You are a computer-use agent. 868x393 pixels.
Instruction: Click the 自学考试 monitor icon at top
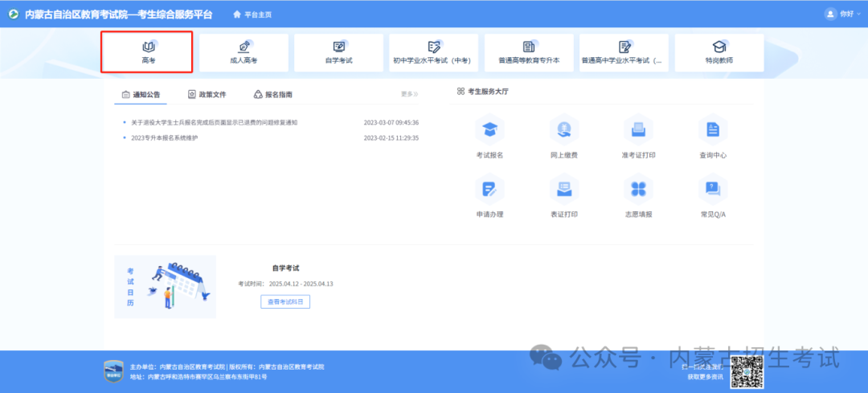339,47
